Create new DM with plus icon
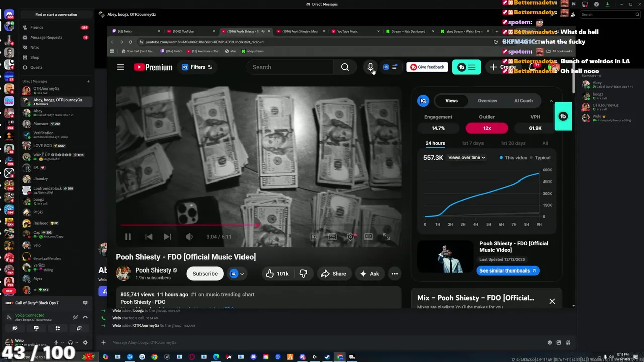The height and width of the screenshot is (362, 644). (x=88, y=81)
